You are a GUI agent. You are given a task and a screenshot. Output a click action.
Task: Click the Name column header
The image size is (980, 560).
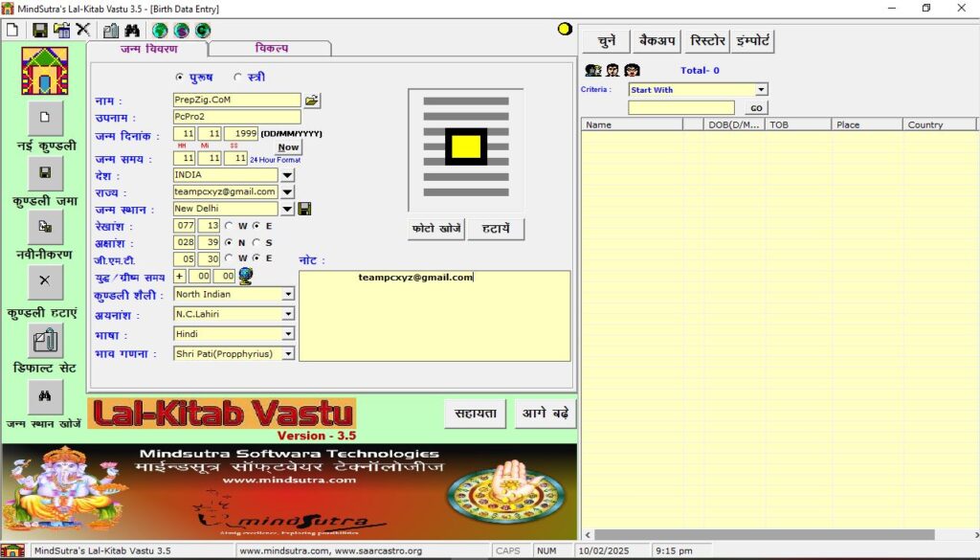pos(632,124)
